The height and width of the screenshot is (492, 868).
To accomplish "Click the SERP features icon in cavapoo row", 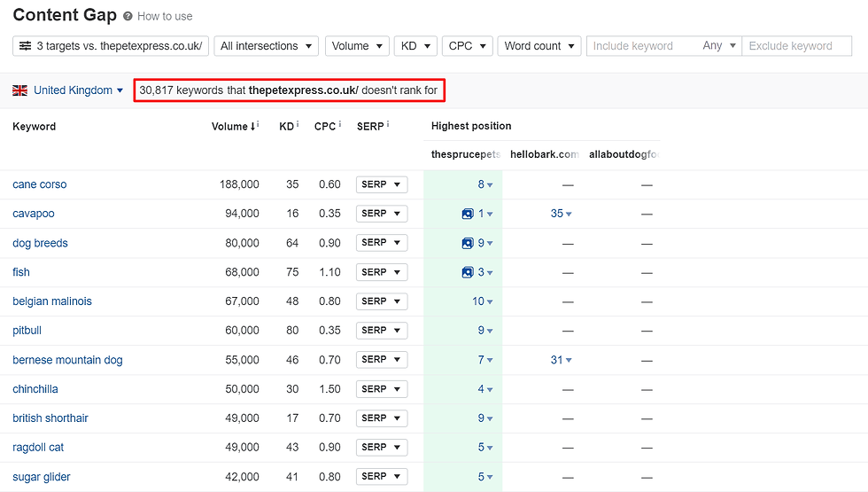I will click(x=468, y=214).
